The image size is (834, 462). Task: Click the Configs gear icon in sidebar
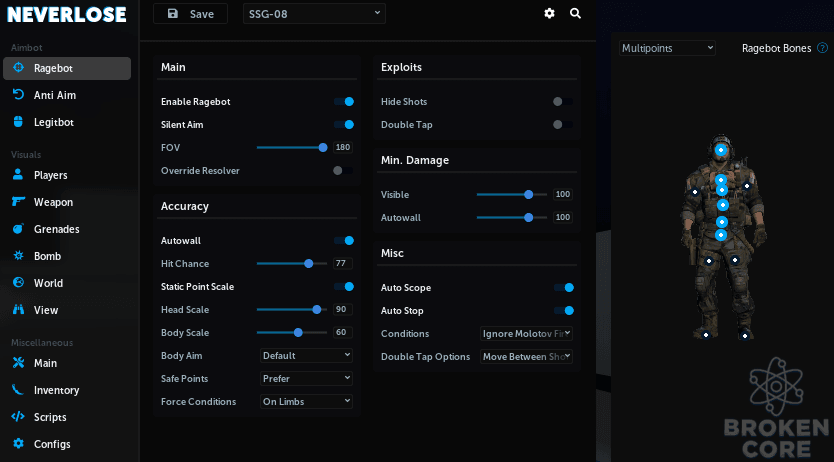tap(18, 443)
